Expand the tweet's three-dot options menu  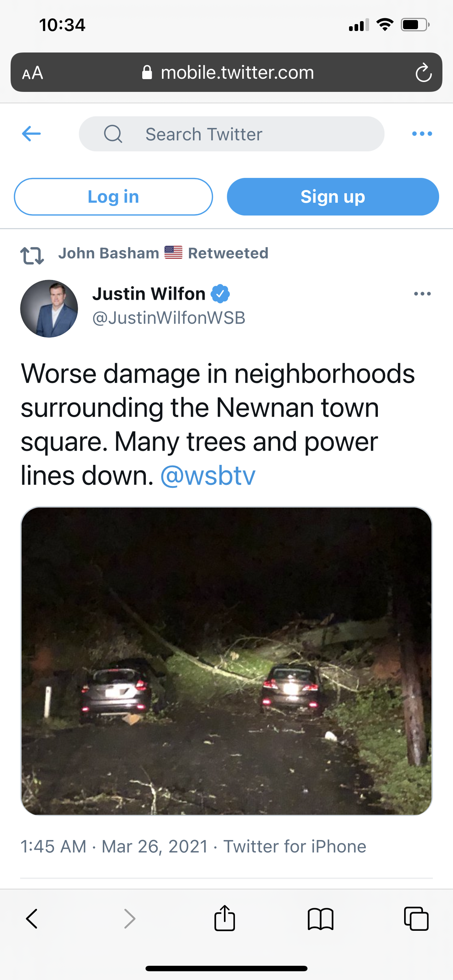(422, 294)
